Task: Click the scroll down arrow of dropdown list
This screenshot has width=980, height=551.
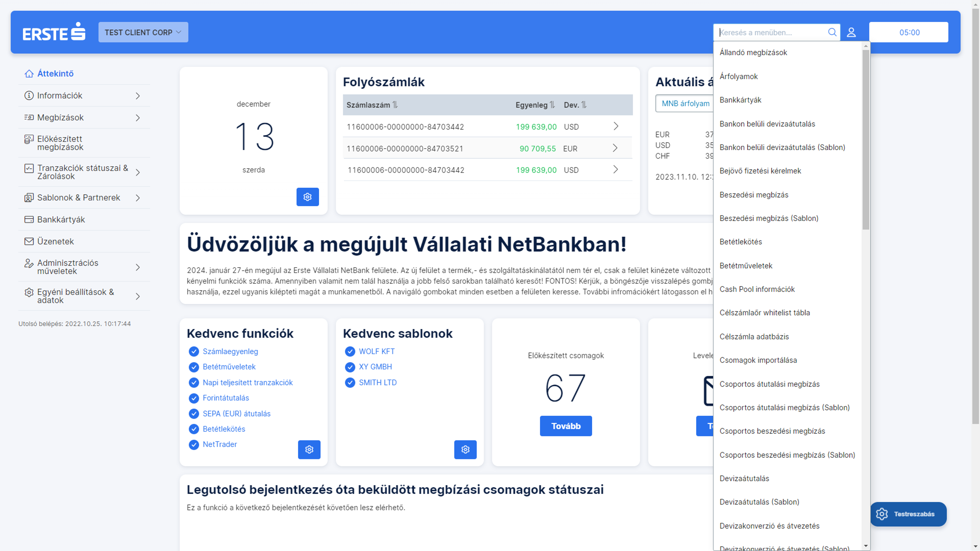Action: tap(866, 546)
